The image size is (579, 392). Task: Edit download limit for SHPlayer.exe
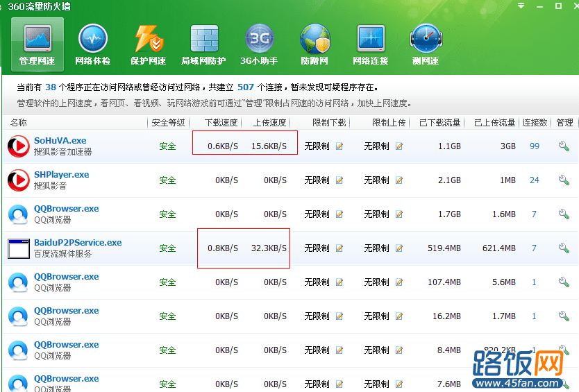coord(339,180)
